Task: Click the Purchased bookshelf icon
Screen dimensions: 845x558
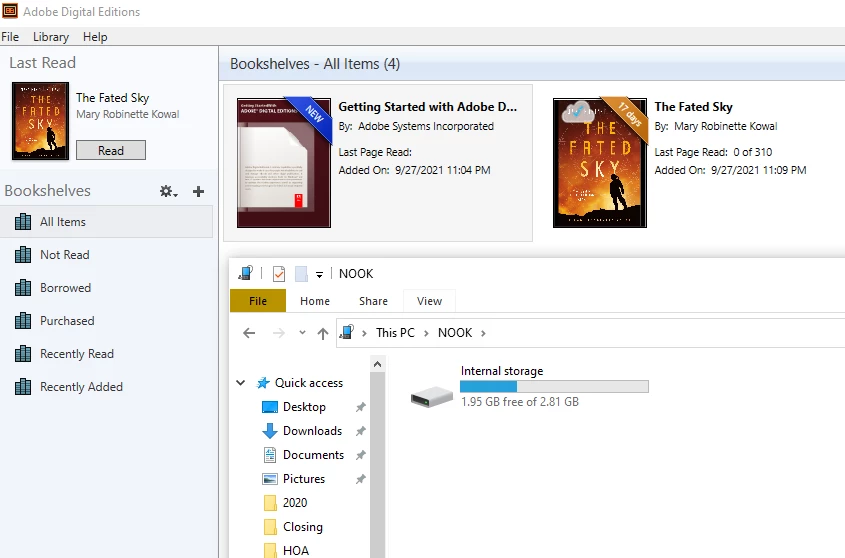Action: (x=23, y=321)
